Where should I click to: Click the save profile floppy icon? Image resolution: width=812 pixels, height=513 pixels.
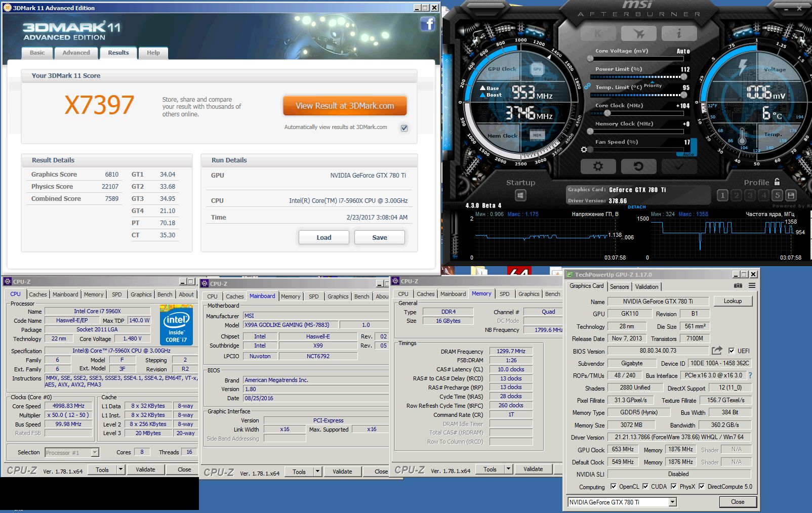pyautogui.click(x=791, y=195)
